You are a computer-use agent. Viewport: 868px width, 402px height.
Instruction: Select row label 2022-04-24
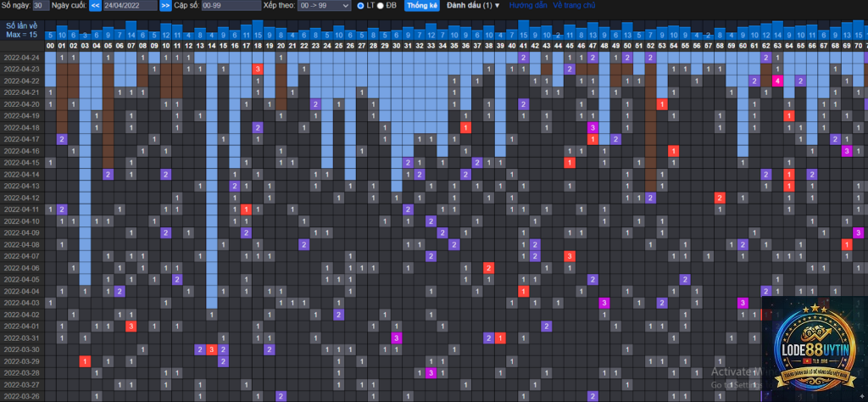[22, 58]
